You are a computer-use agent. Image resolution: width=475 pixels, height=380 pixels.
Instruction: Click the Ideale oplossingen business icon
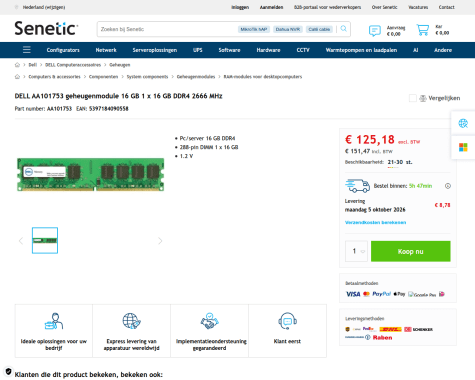tap(54, 321)
